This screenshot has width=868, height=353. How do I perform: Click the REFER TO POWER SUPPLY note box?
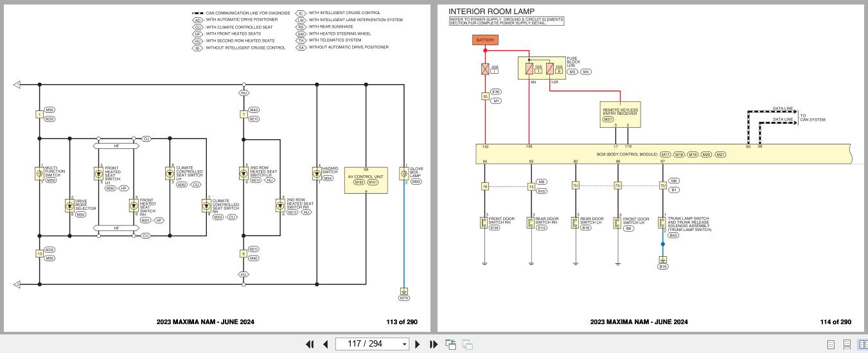click(x=506, y=21)
